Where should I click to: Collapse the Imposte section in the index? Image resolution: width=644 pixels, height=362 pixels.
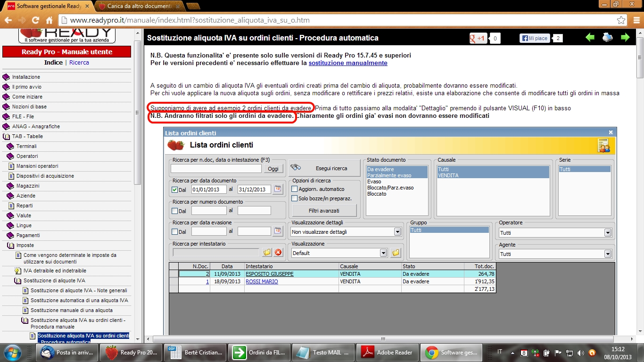(x=10, y=245)
